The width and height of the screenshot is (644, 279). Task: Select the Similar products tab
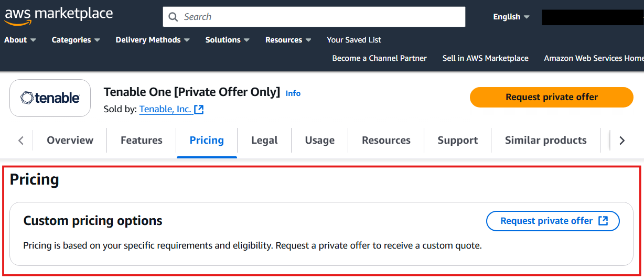545,140
